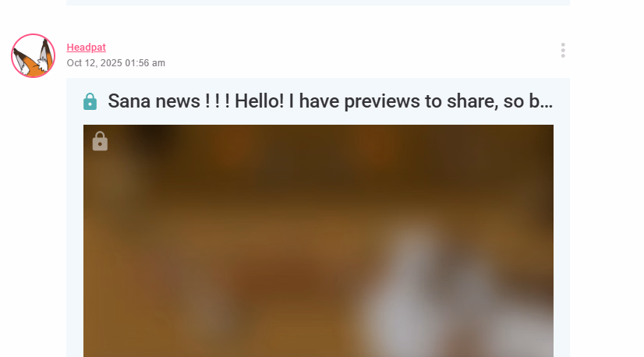This screenshot has width=644, height=357.
Task: Select the locked-post indicator next to 'Sana news'
Action: [x=90, y=101]
